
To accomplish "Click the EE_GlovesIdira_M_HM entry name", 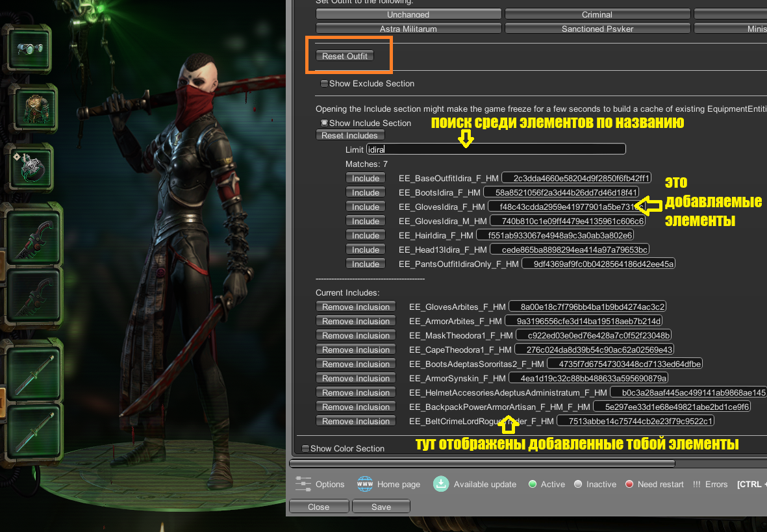I will click(443, 222).
